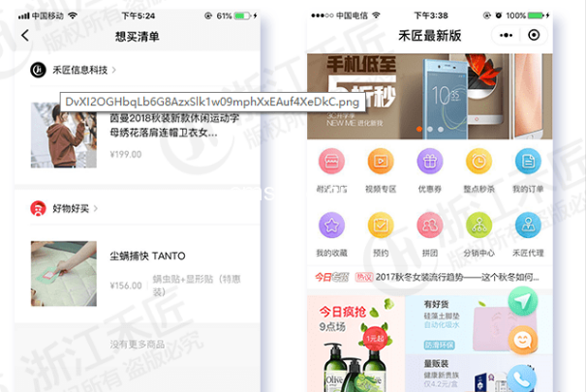The image size is (586, 392).
Task: Select the ¥199.00 price text
Action: coord(126,154)
